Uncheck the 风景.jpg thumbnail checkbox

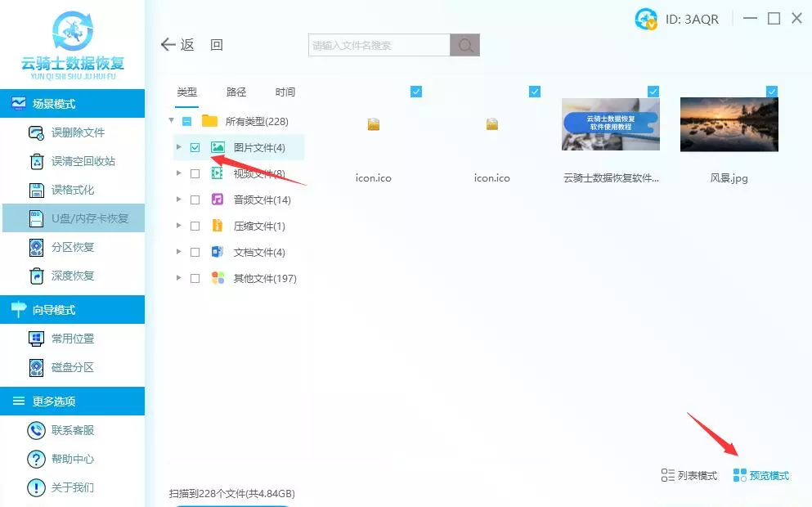pyautogui.click(x=772, y=92)
